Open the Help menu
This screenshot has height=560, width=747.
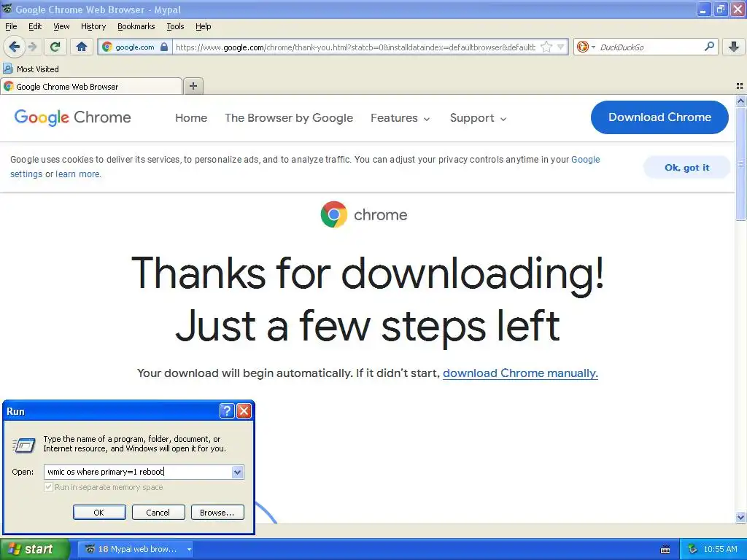point(204,26)
